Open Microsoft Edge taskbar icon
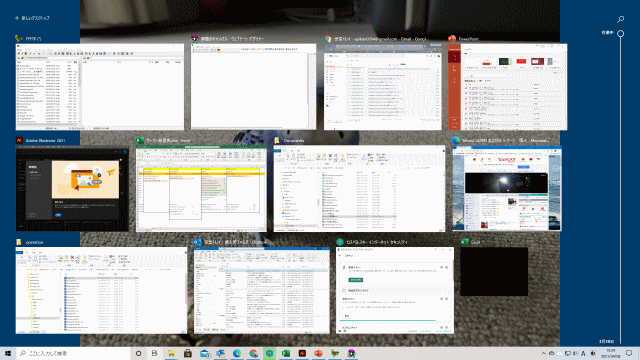Screen dimensions: 640x360 [x=237, y=353]
